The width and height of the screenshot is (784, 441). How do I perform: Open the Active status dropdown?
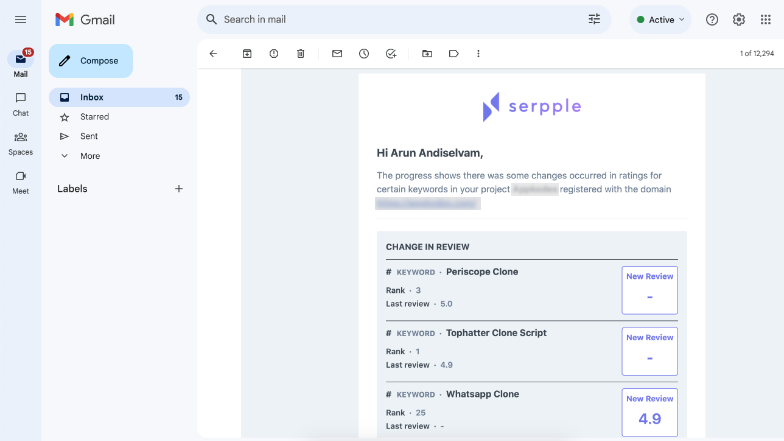click(660, 20)
